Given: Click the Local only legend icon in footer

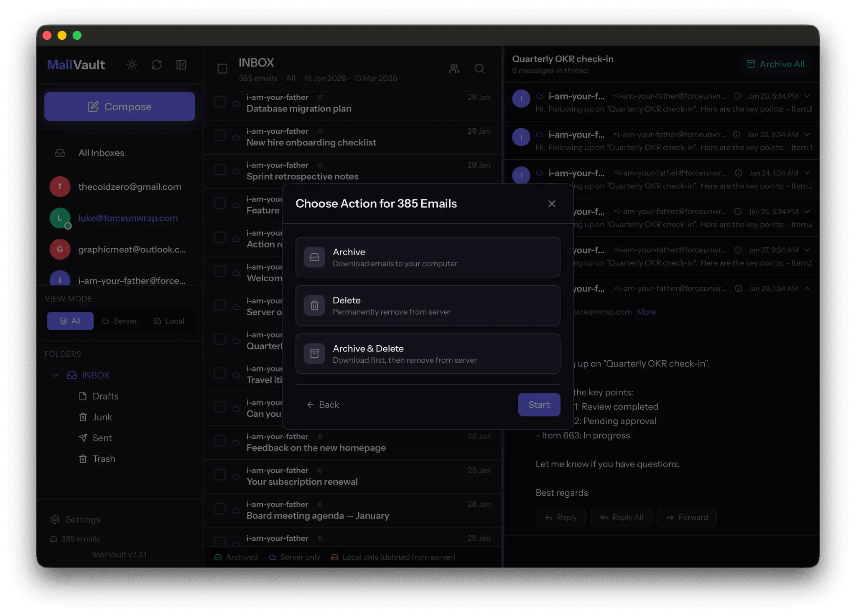Looking at the screenshot, I should click(x=334, y=557).
